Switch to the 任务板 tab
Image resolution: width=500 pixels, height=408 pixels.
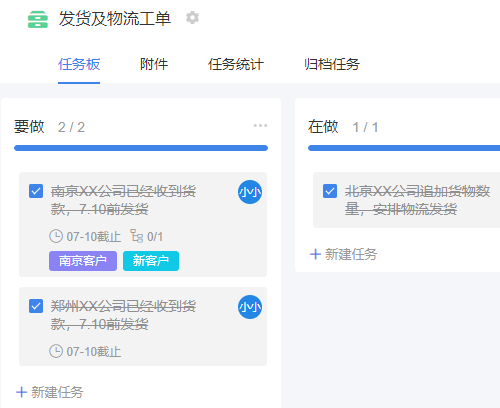(x=79, y=64)
